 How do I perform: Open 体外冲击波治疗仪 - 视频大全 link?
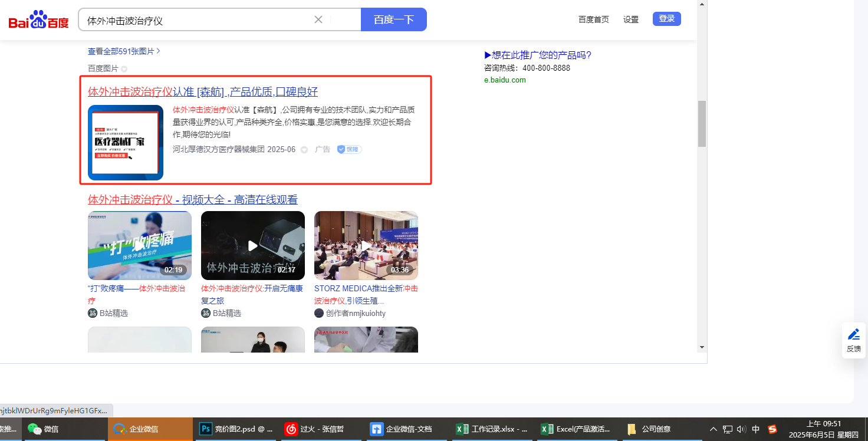click(193, 200)
